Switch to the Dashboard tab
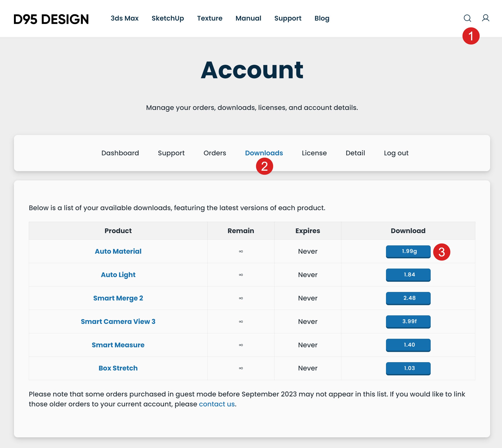Screen dimensions: 502x448 (120, 153)
